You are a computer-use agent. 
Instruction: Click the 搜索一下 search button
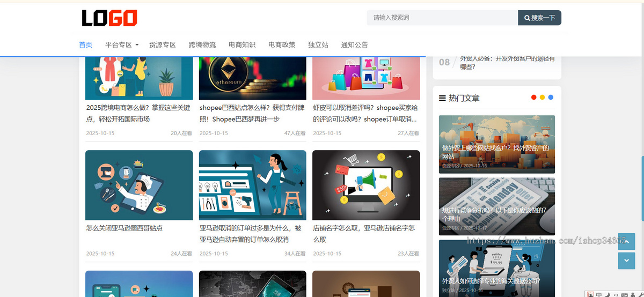[x=539, y=18]
